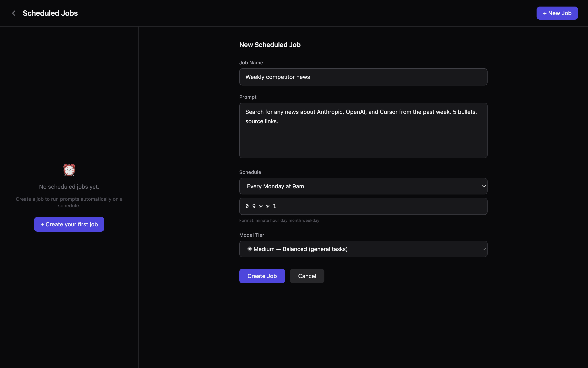Click the New Scheduled Job heading
Screen dimensions: 588x368
(x=270, y=45)
